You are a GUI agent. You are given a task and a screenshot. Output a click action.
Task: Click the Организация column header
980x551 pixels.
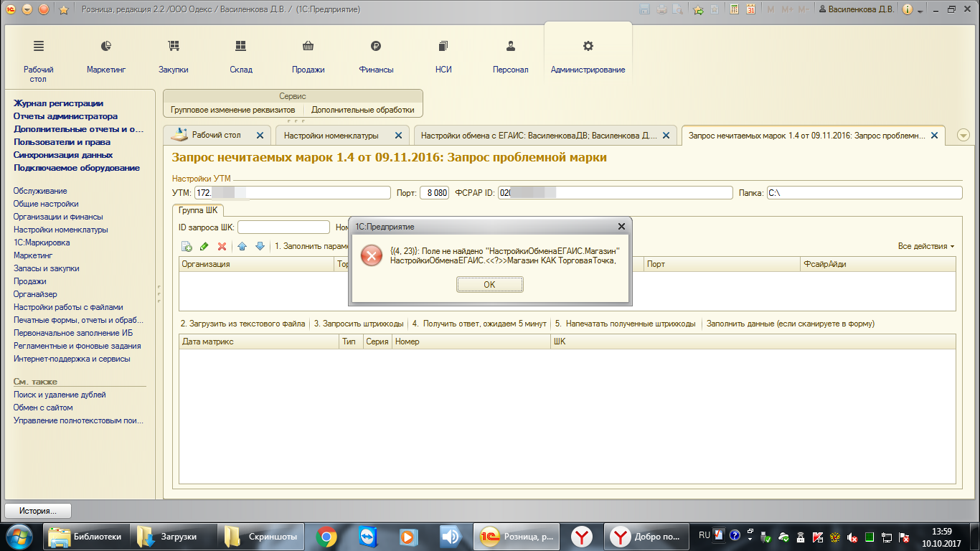257,264
